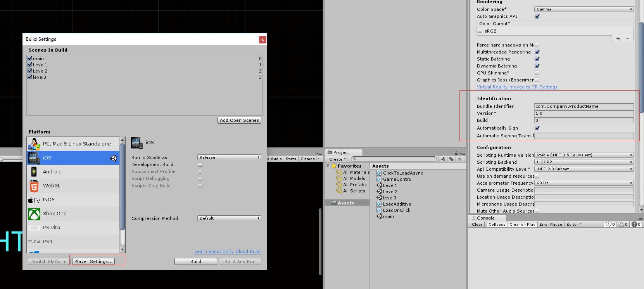
Task: Toggle the Dynamic Batching checkbox
Action: 537,66
